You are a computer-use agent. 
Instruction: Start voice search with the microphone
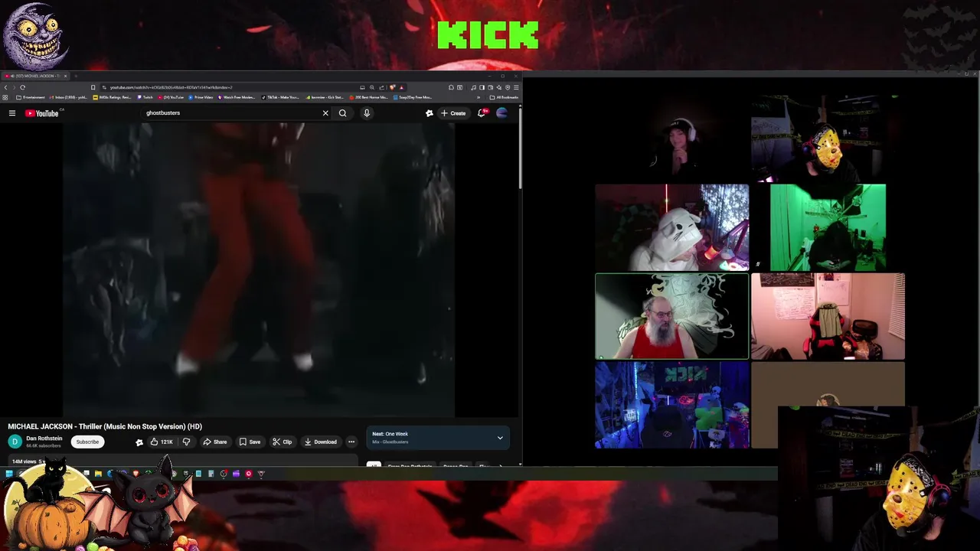click(x=367, y=113)
